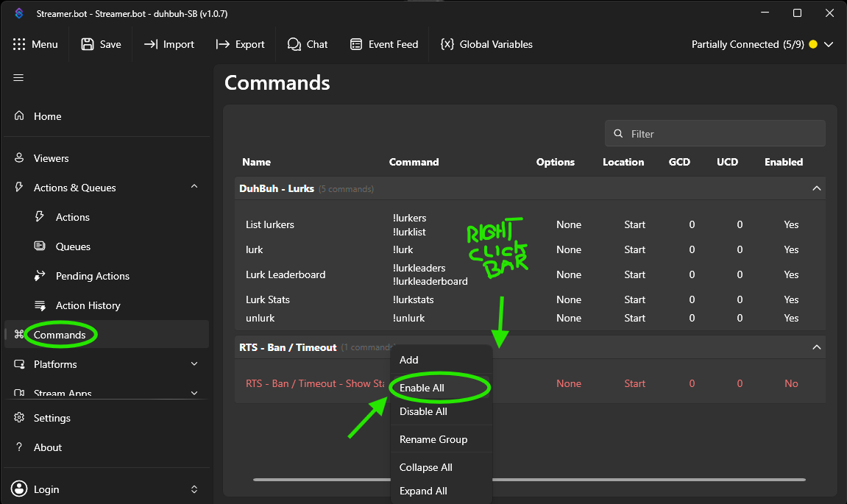Click the Enabled column header
This screenshot has width=847, height=504.
(783, 162)
